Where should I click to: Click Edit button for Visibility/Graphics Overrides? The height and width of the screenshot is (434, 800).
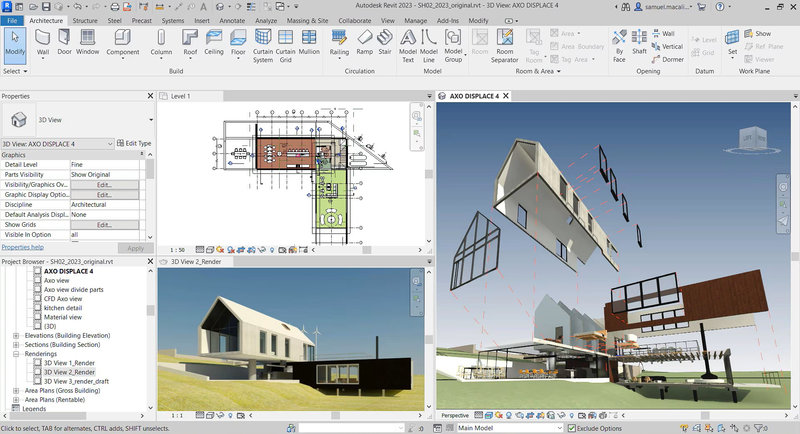point(104,185)
